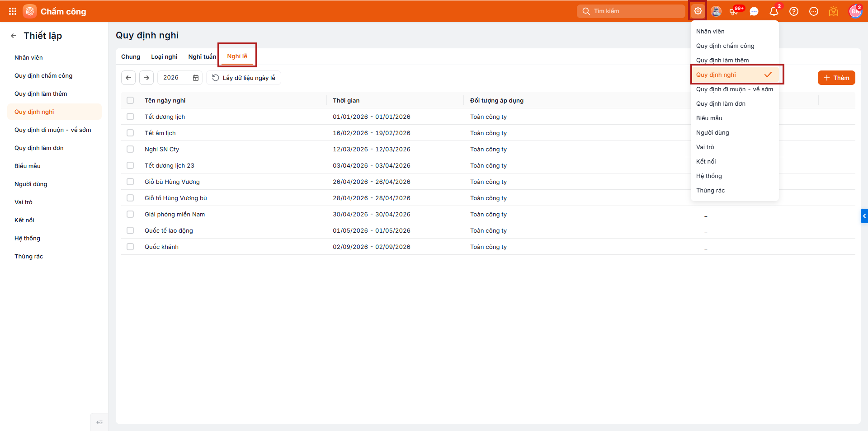Go to next year arrow button
Viewport: 868px width, 431px height.
point(146,78)
